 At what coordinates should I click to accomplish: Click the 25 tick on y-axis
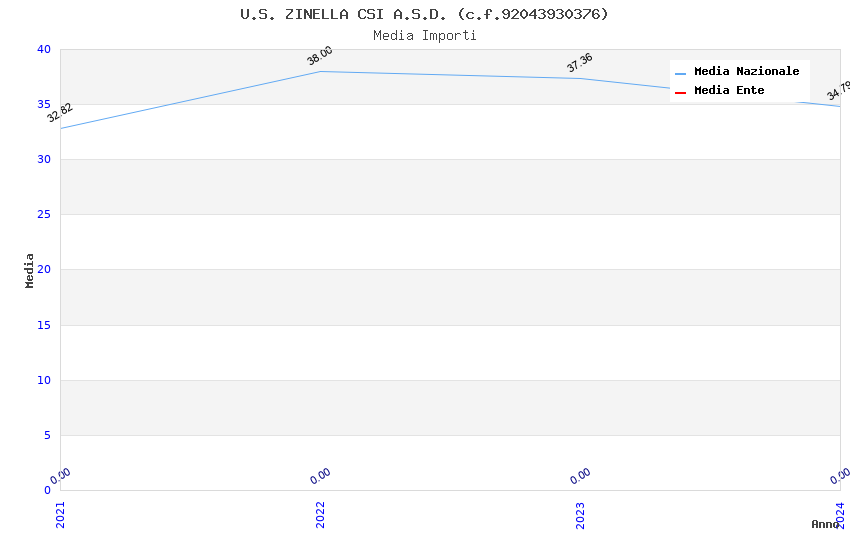pos(43,215)
